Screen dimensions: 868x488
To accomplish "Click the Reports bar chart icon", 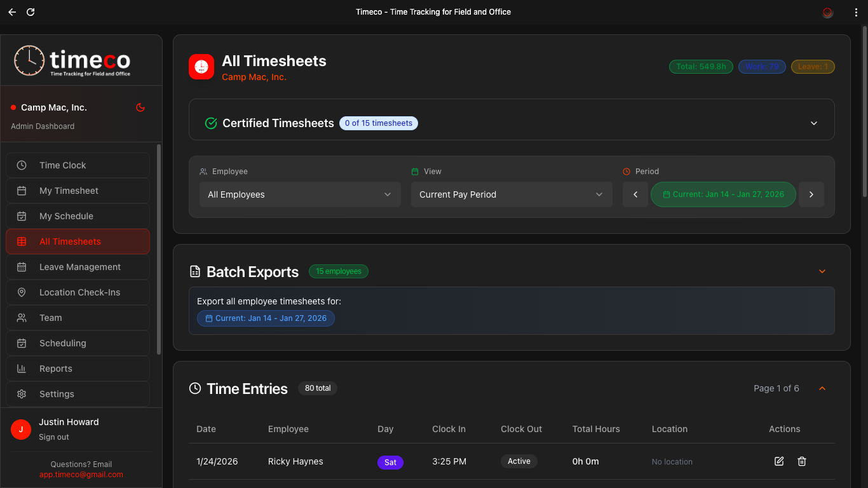I will point(22,368).
